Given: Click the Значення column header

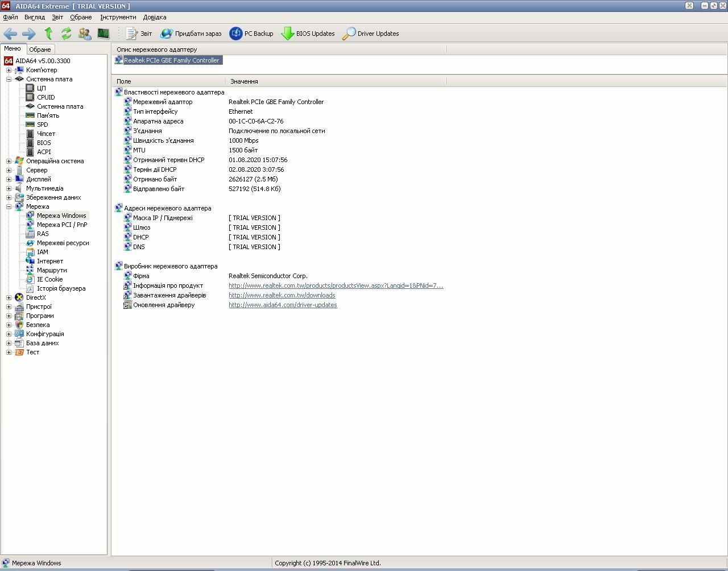Looking at the screenshot, I should click(336, 81).
